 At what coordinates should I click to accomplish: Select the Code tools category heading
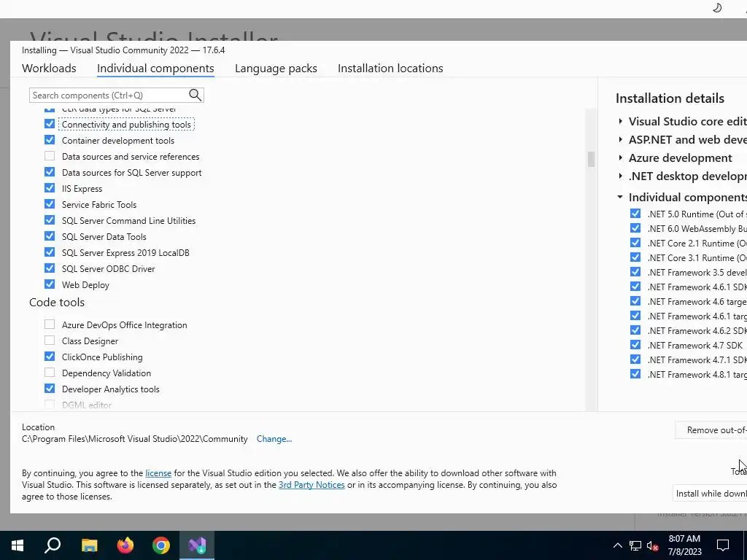point(57,303)
